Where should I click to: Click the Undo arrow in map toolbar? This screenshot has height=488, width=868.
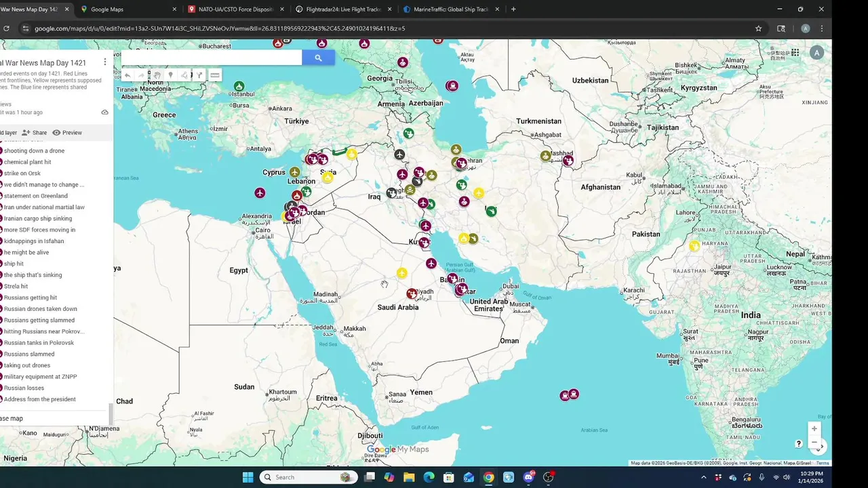127,75
